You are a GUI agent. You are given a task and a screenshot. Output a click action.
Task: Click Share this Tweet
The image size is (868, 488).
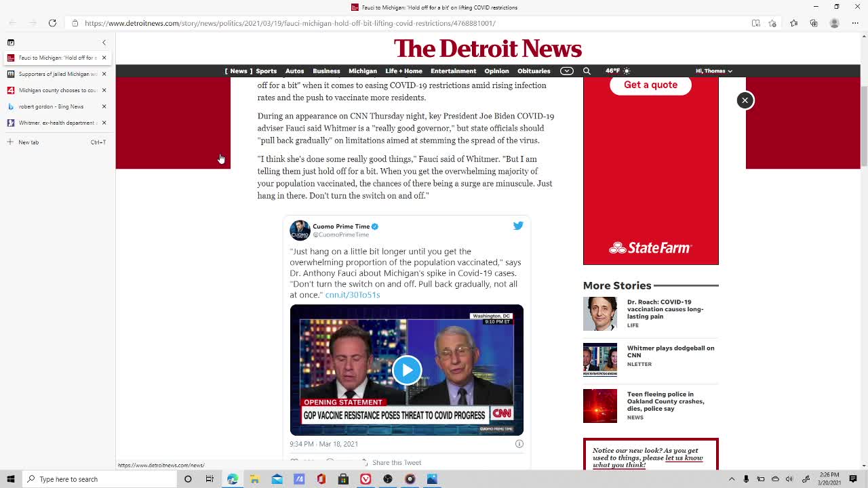click(x=397, y=463)
